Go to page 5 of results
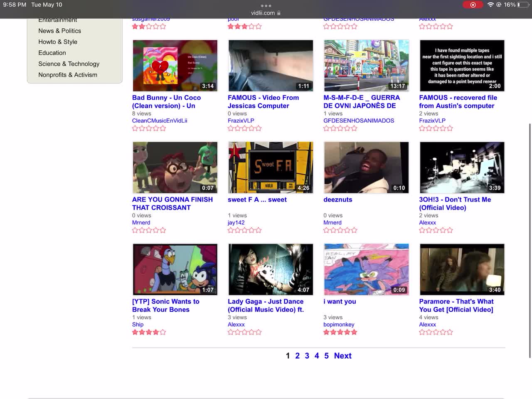 pyautogui.click(x=326, y=356)
